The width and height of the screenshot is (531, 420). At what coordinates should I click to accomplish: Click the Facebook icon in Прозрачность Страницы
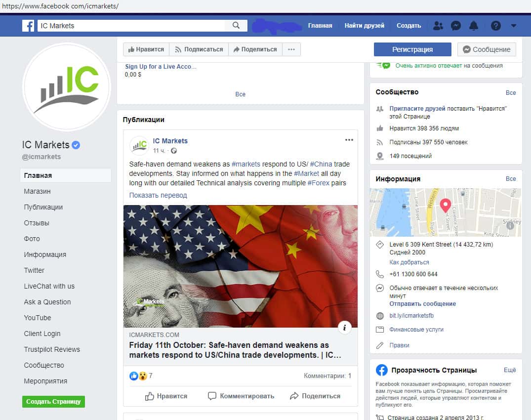pos(382,370)
